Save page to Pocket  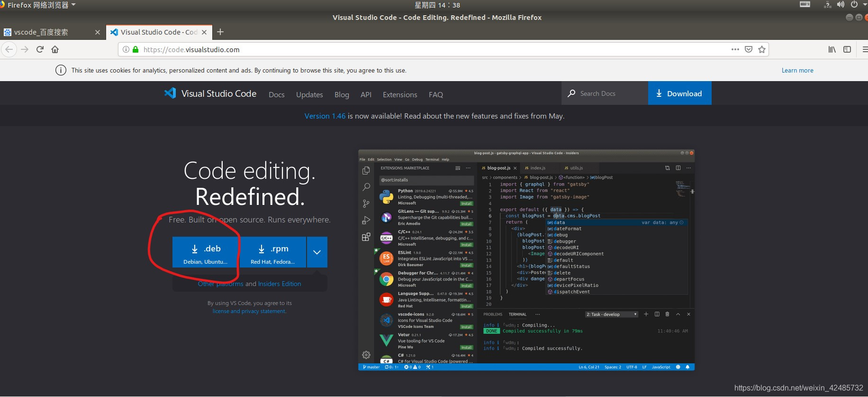pos(749,49)
